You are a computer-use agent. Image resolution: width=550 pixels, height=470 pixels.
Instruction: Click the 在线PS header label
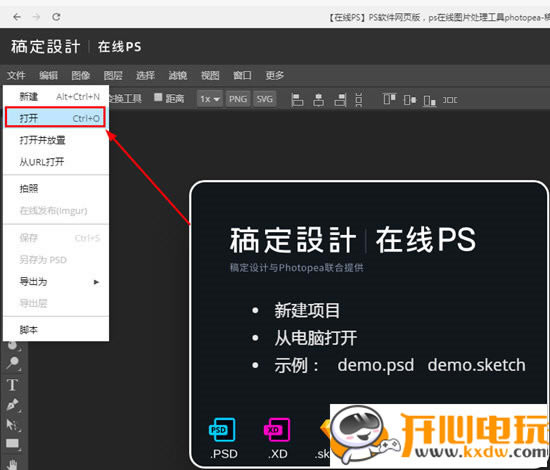point(119,47)
